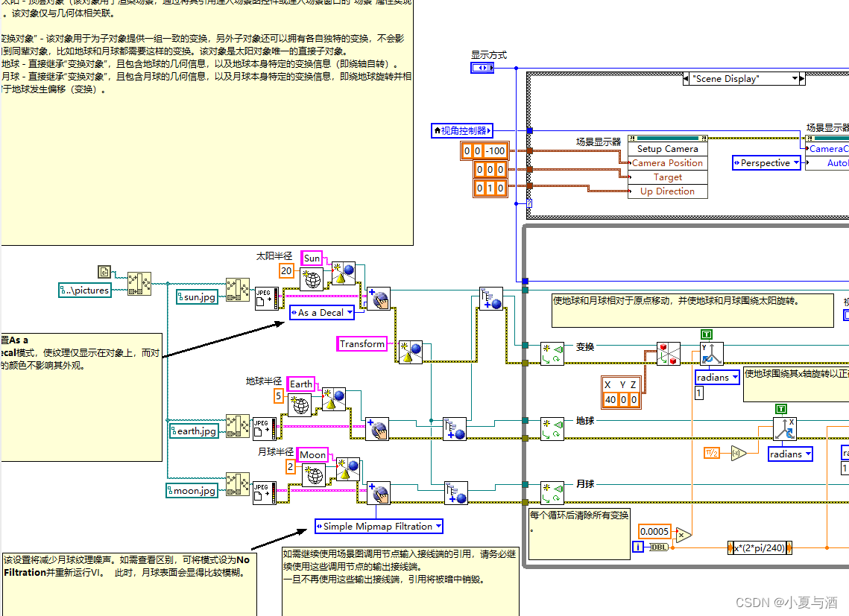849x616 pixels.
Task: Select the Earth globe creation node near 地球半径
Action: pos(301,405)
